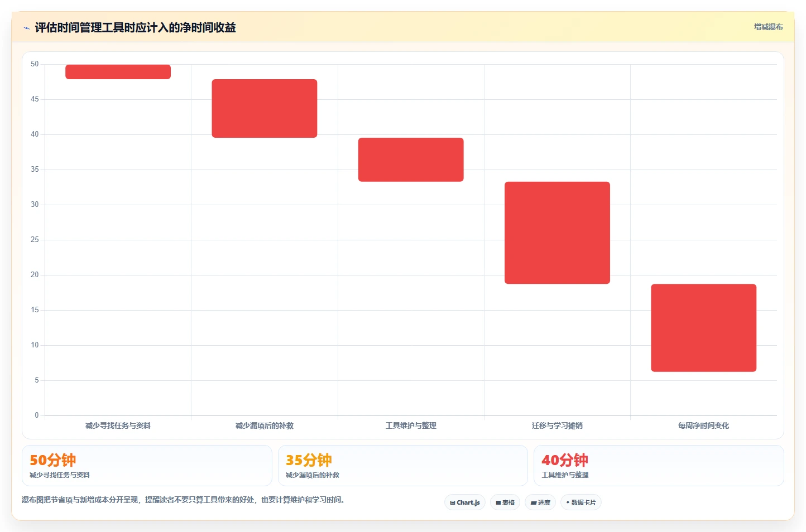Screen dimensions: 806x532
Task: Click the 表格 badge
Action: [x=505, y=502]
